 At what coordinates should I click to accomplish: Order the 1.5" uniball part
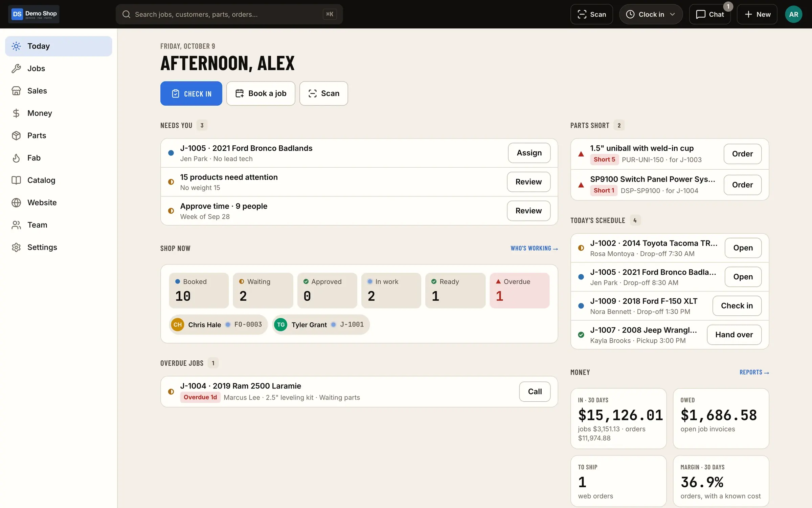point(742,154)
